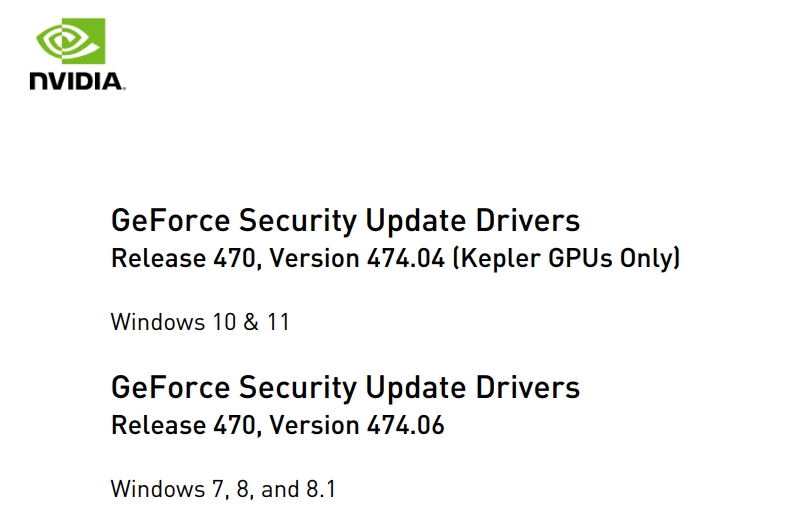Click the word Only in the subtitle

tap(646, 258)
